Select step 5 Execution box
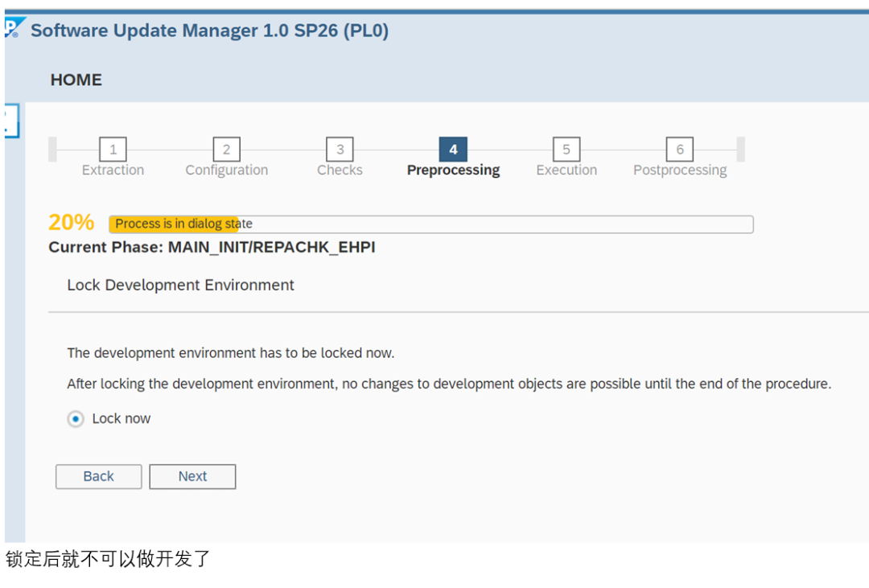 pyautogui.click(x=566, y=150)
